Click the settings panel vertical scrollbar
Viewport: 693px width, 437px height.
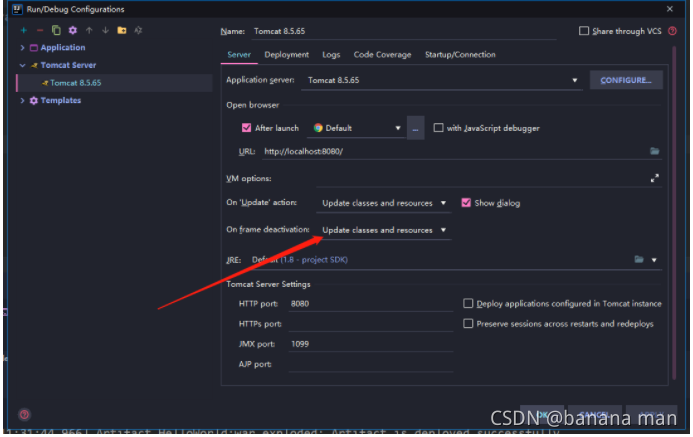coord(674,212)
